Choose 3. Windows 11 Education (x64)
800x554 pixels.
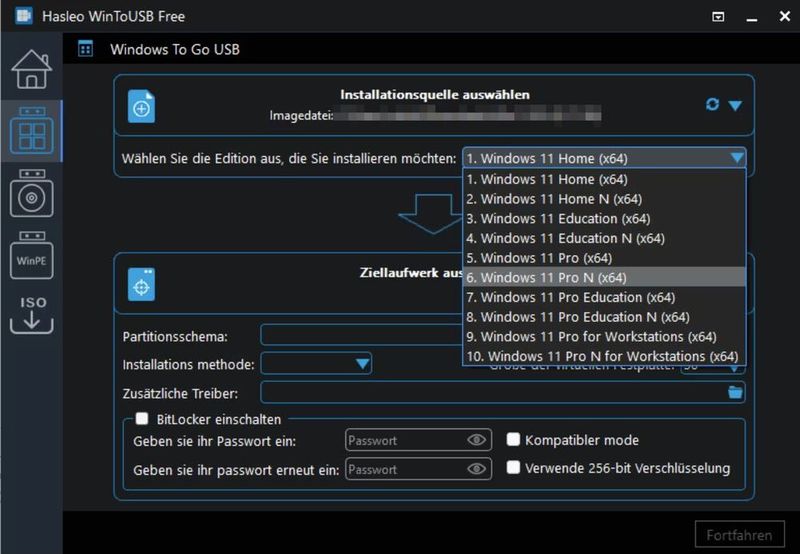[x=604, y=219]
